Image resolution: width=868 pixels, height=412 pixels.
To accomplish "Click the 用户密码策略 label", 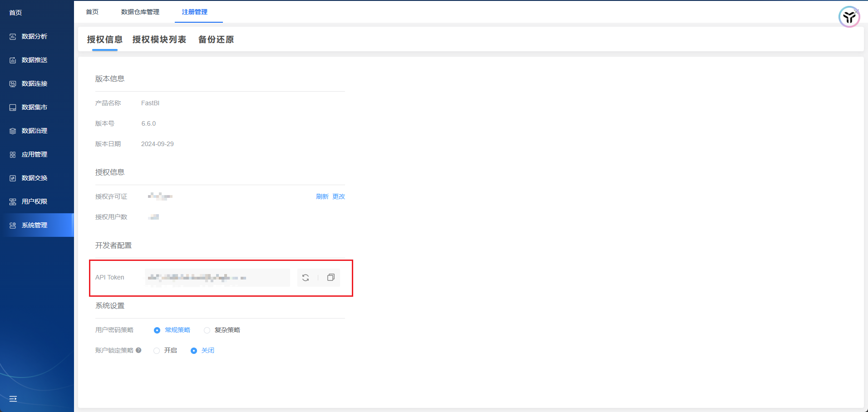I will click(114, 330).
